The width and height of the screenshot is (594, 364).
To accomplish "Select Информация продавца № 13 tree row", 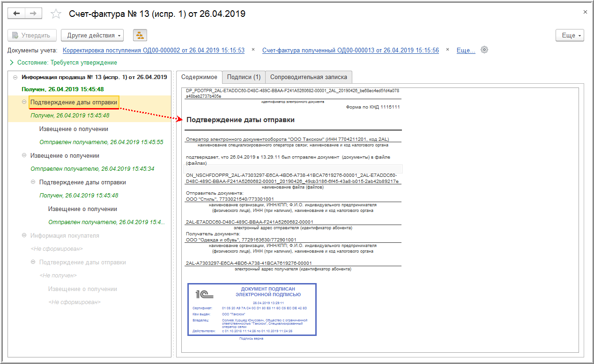I will point(94,77).
